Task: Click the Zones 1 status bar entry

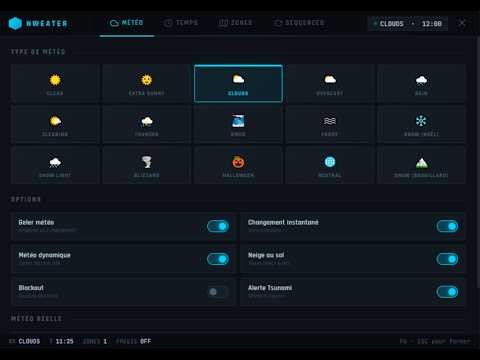Action: pyautogui.click(x=95, y=341)
